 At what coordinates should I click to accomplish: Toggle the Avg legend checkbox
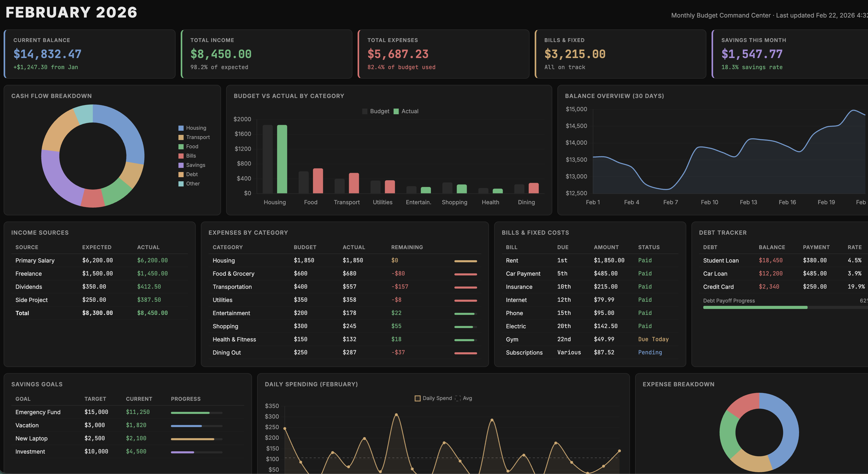tap(457, 398)
